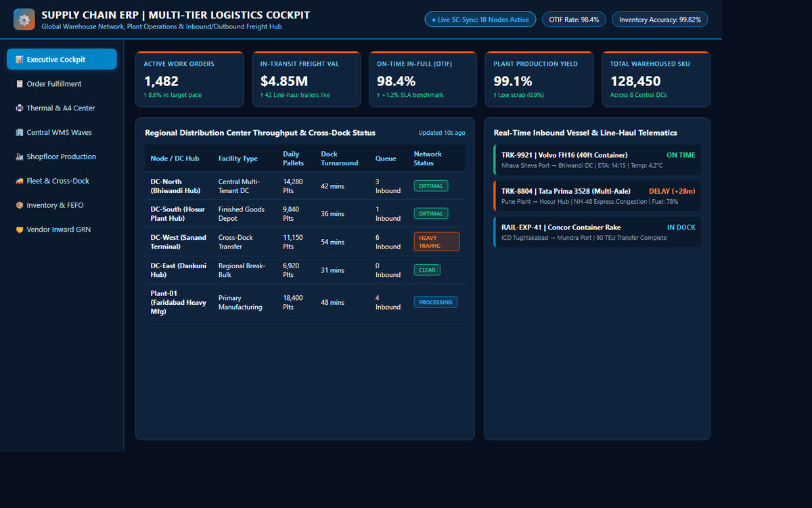The height and width of the screenshot is (508, 812).
Task: Open the In-Transit Freight Val KPI card
Action: [x=306, y=79]
